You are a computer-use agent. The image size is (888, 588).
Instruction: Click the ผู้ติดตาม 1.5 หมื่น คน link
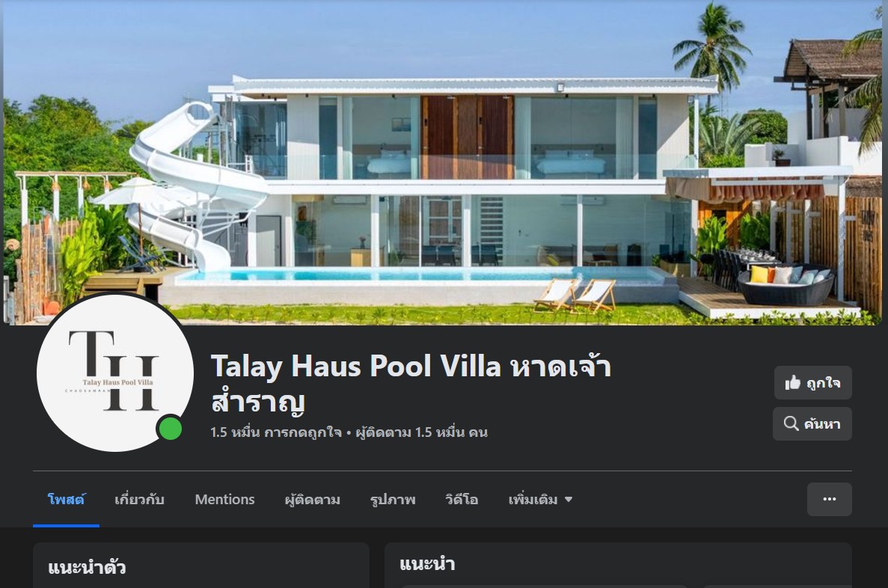click(421, 432)
